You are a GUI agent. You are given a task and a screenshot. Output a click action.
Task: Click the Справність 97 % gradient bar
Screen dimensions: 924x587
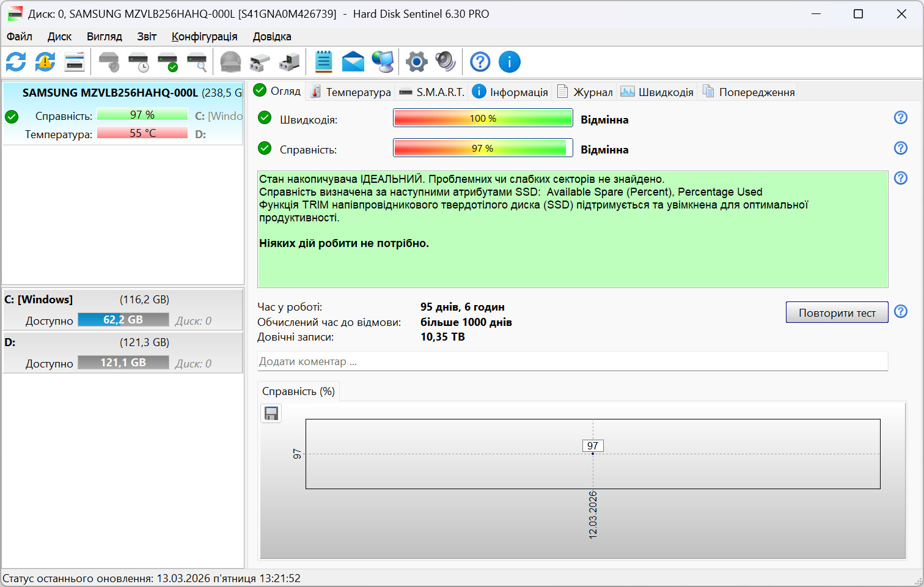tap(483, 148)
